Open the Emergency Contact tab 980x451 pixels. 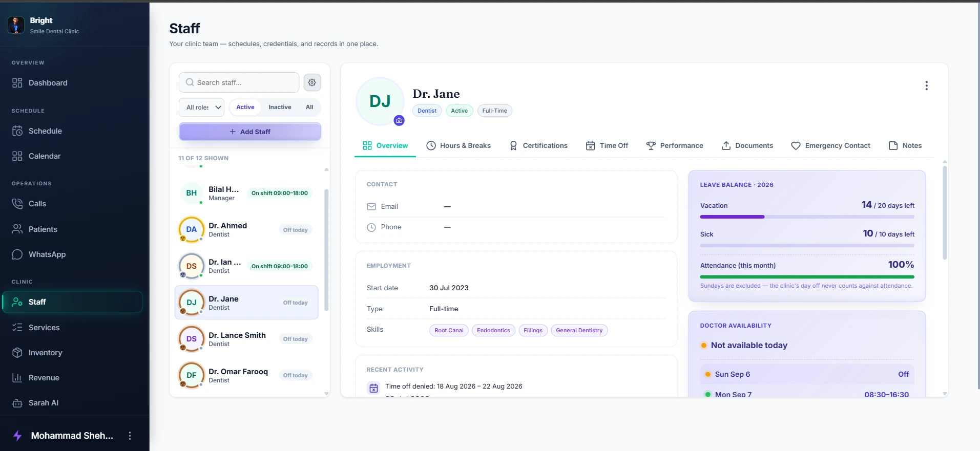pyautogui.click(x=830, y=146)
